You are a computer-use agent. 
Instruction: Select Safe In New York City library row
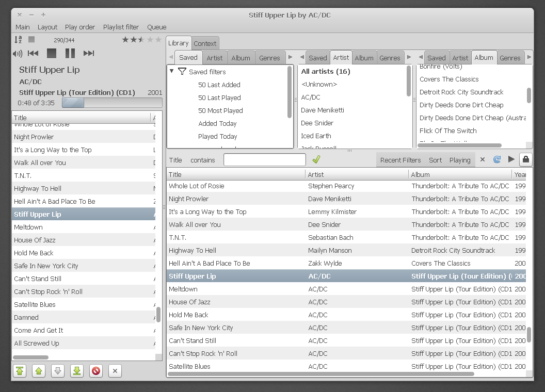[346, 328]
